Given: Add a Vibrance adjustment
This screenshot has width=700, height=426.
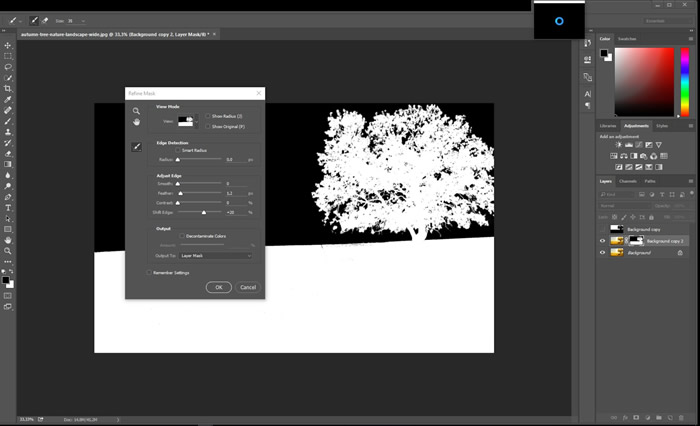Looking at the screenshot, I should 658,145.
